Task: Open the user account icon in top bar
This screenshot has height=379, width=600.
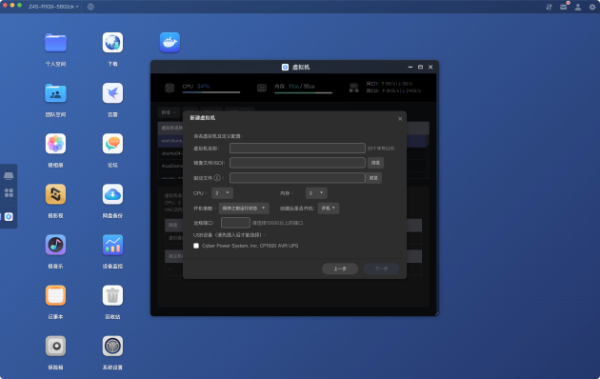Action: pos(578,7)
